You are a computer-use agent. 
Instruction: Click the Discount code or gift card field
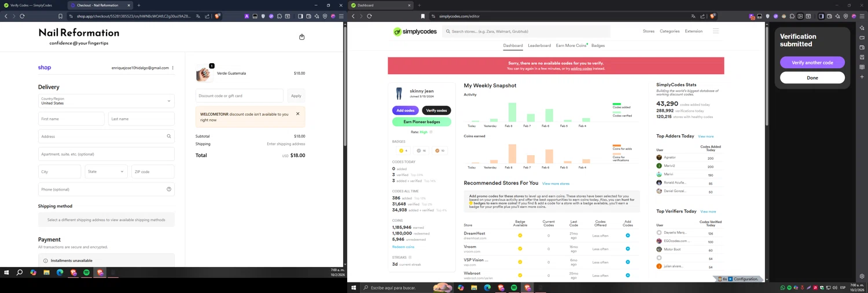coord(240,96)
